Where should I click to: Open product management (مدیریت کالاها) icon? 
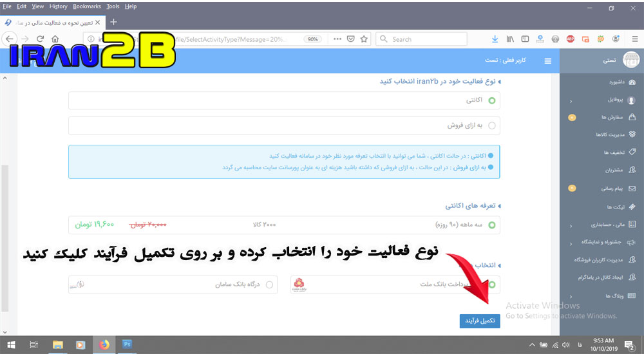[x=632, y=135]
